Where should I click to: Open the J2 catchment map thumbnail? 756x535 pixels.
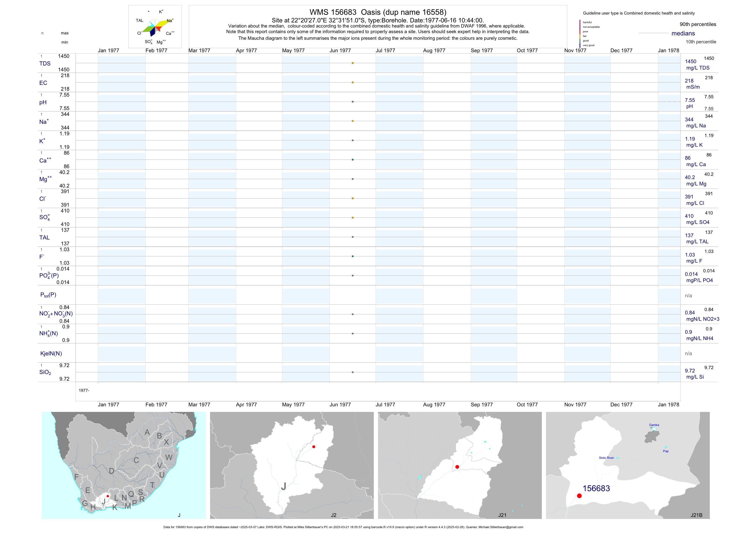[292, 465]
